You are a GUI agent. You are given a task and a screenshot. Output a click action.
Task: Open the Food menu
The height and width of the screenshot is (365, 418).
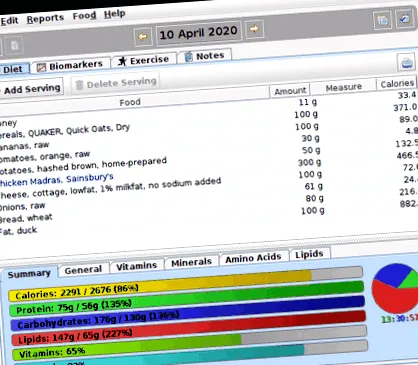84,16
